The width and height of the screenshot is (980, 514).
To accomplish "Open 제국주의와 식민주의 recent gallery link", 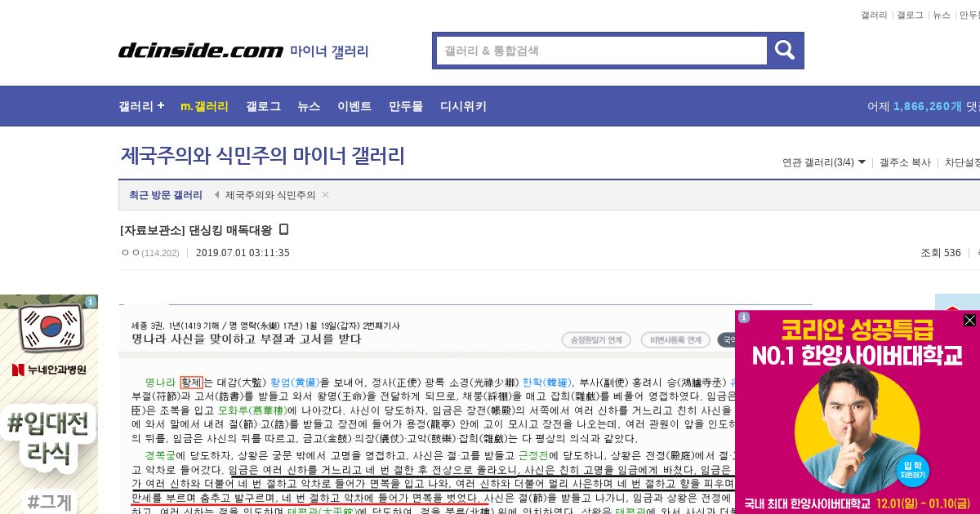I will (270, 195).
